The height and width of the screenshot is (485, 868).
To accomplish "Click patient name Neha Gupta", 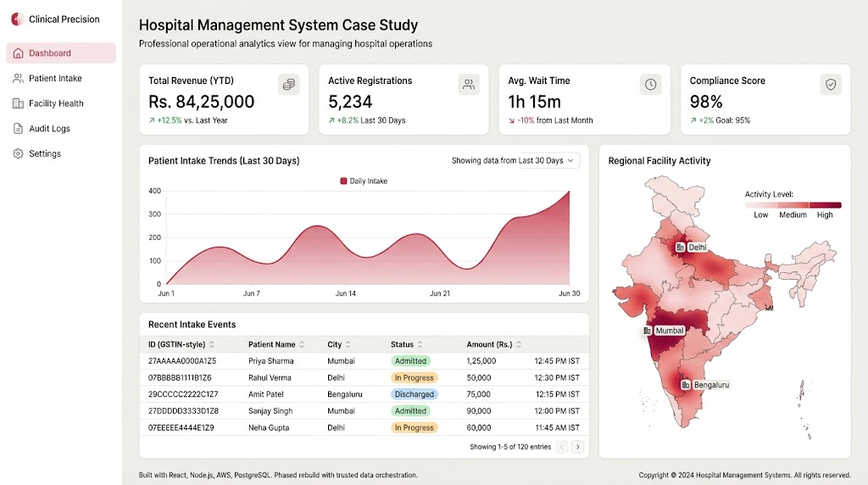I will pyautogui.click(x=269, y=427).
